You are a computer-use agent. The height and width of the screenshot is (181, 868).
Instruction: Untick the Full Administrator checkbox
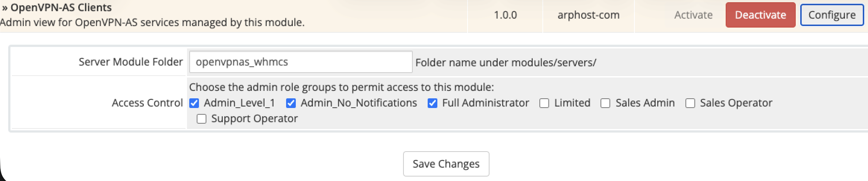[432, 103]
